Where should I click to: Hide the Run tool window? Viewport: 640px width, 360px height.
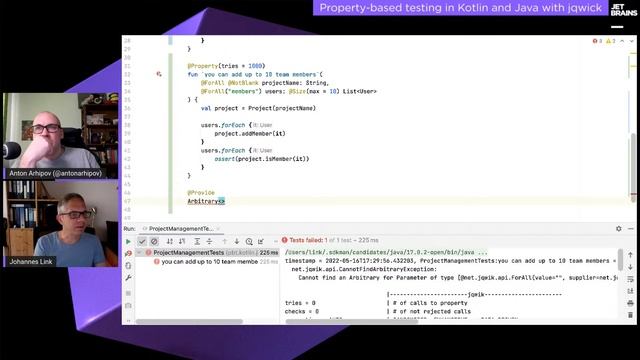631,229
